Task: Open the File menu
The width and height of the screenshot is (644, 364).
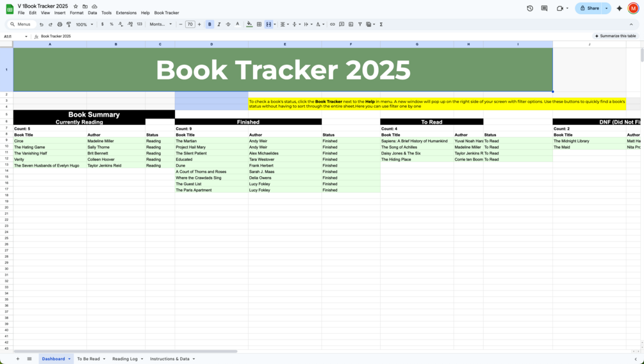Action: point(21,13)
